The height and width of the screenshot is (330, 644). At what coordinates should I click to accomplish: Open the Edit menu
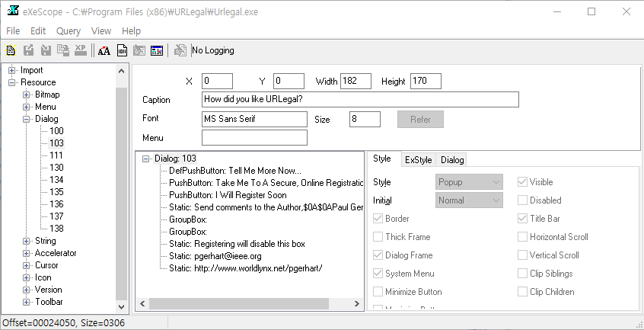pyautogui.click(x=38, y=30)
